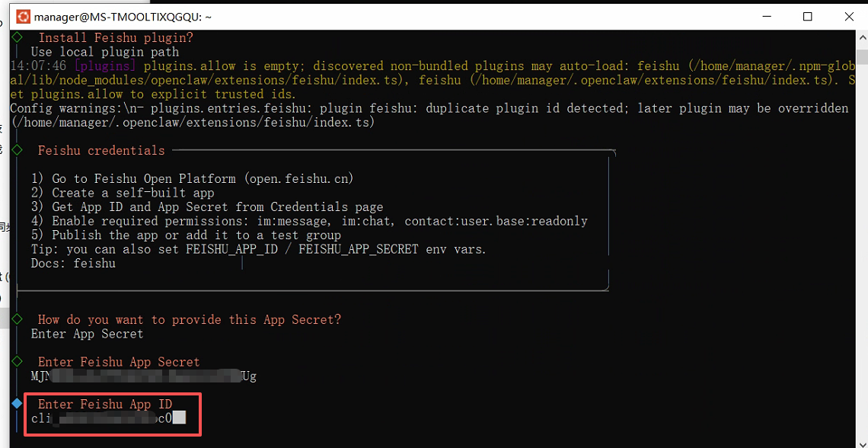
Task: Click 'How do you want to provide this App Secret?'
Action: [x=190, y=319]
